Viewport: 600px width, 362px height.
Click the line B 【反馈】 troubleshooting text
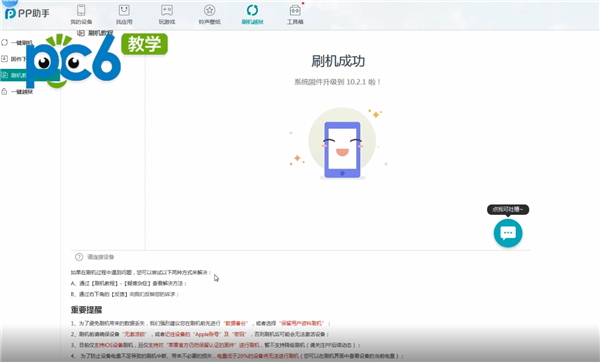[x=125, y=294]
